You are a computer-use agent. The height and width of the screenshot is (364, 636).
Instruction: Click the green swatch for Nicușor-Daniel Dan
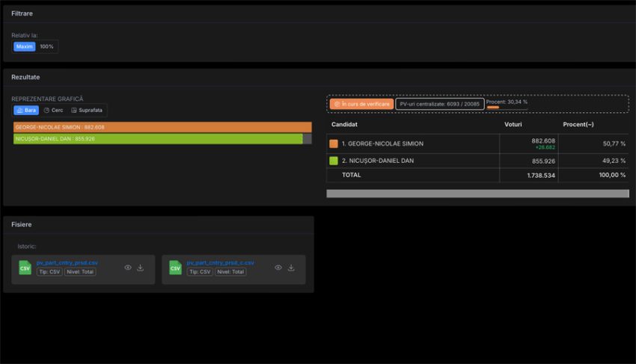click(x=334, y=161)
